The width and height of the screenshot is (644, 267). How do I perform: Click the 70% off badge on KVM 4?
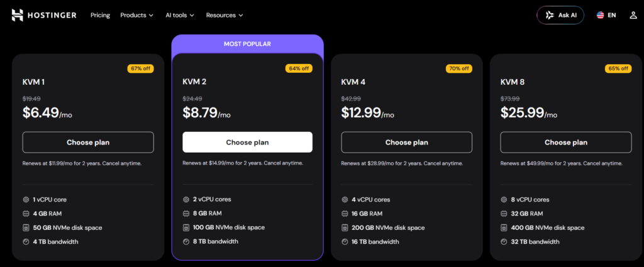pos(458,68)
